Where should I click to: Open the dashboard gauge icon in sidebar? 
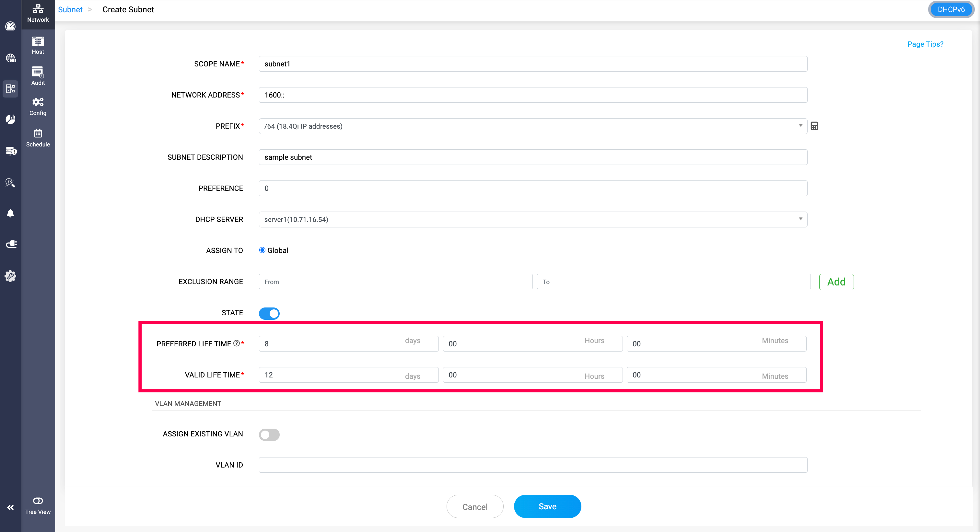click(x=10, y=26)
